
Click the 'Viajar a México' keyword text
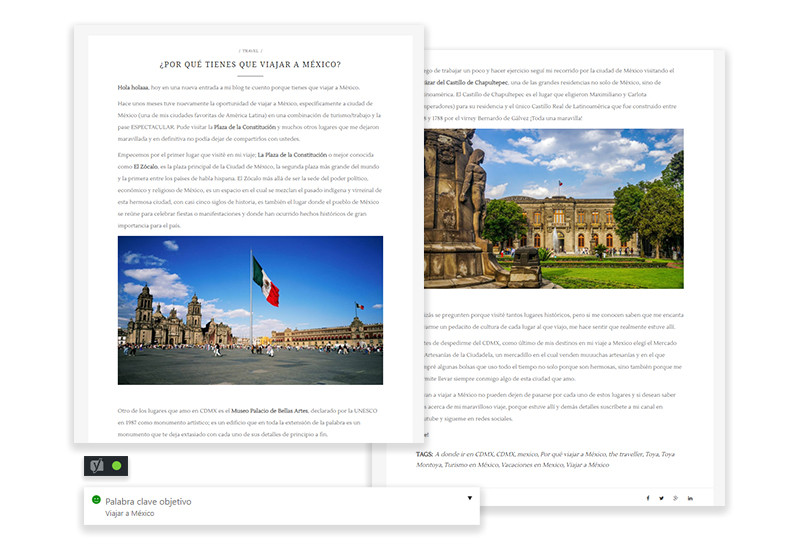130,513
